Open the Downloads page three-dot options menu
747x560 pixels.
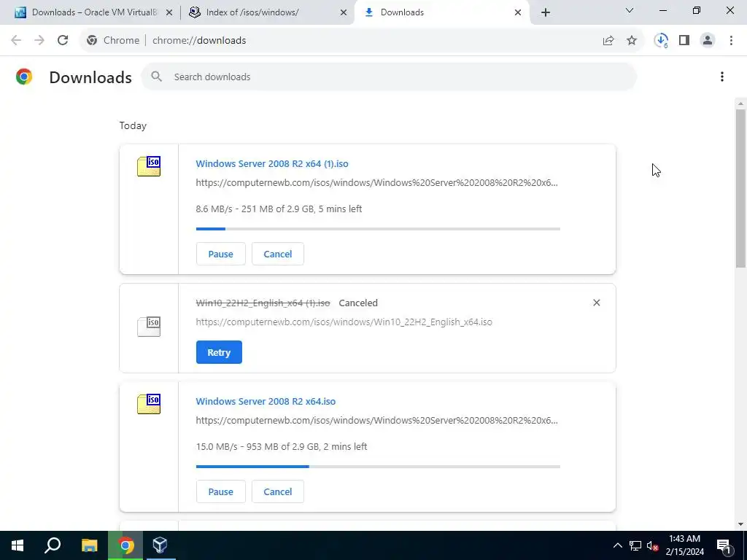(x=722, y=77)
